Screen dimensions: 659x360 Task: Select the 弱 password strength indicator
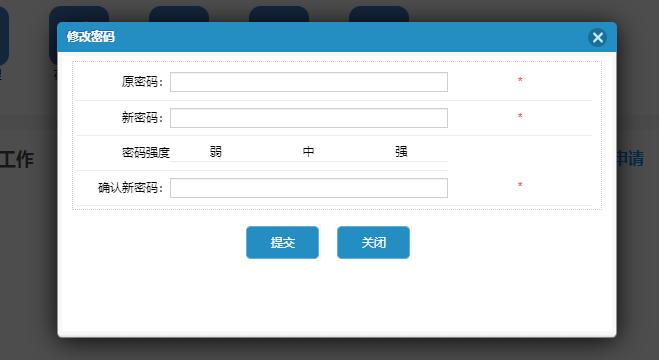[216, 152]
